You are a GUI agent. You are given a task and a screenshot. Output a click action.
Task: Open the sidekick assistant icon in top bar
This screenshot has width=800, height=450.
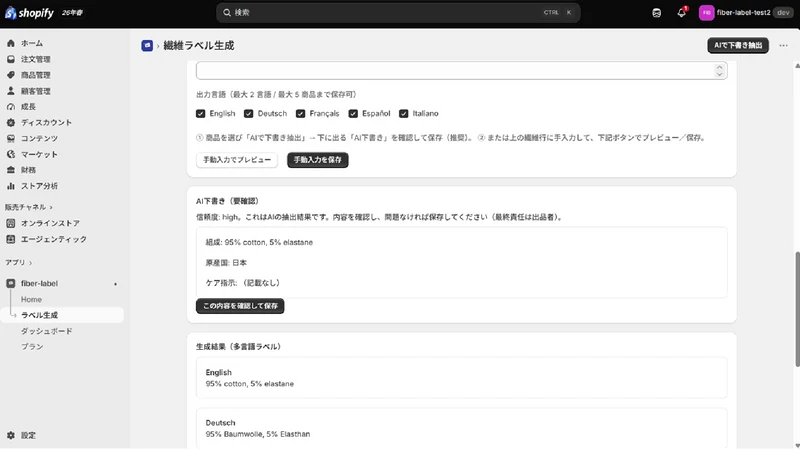657,13
